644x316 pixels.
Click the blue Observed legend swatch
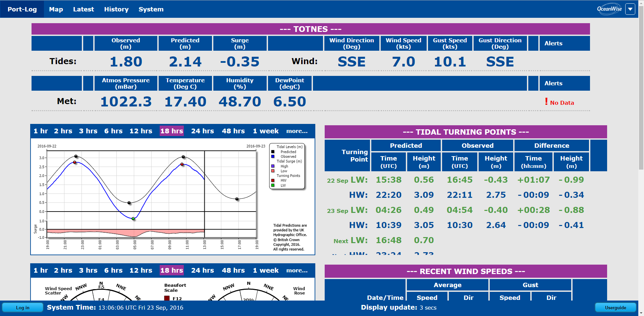pos(273,156)
